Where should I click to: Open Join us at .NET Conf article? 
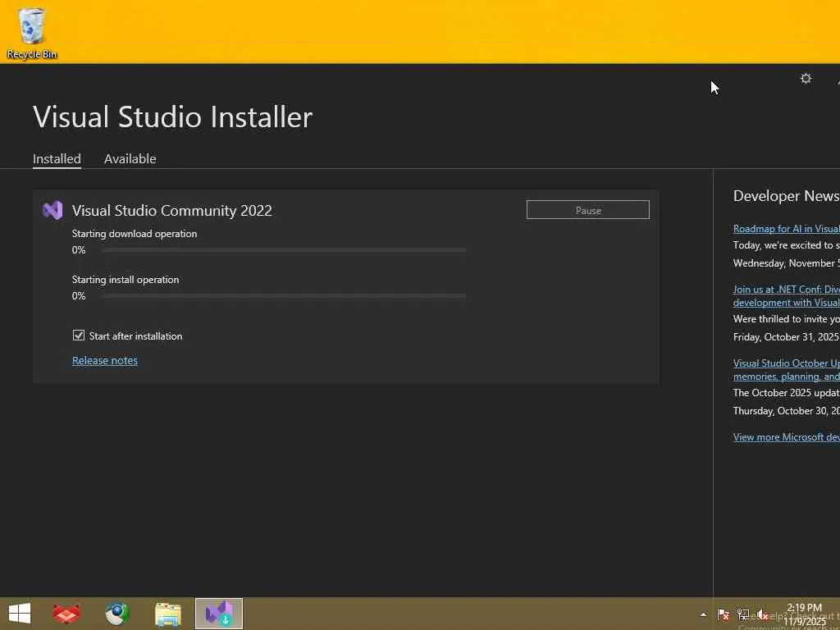click(787, 295)
